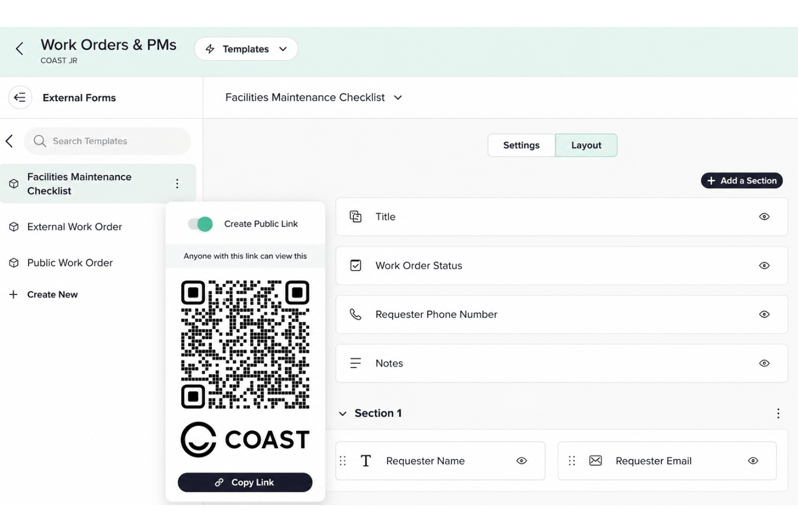Collapse sidebar using External Forms menu icon
This screenshot has height=532, width=798.
pyautogui.click(x=20, y=98)
